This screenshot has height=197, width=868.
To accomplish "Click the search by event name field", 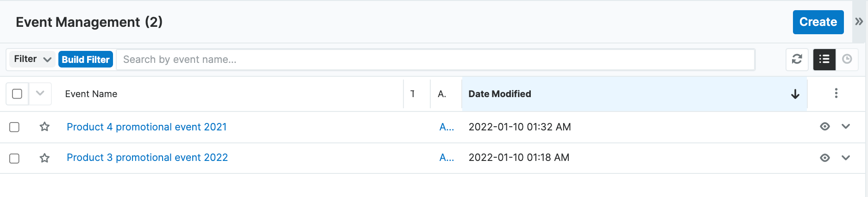I will pyautogui.click(x=435, y=60).
